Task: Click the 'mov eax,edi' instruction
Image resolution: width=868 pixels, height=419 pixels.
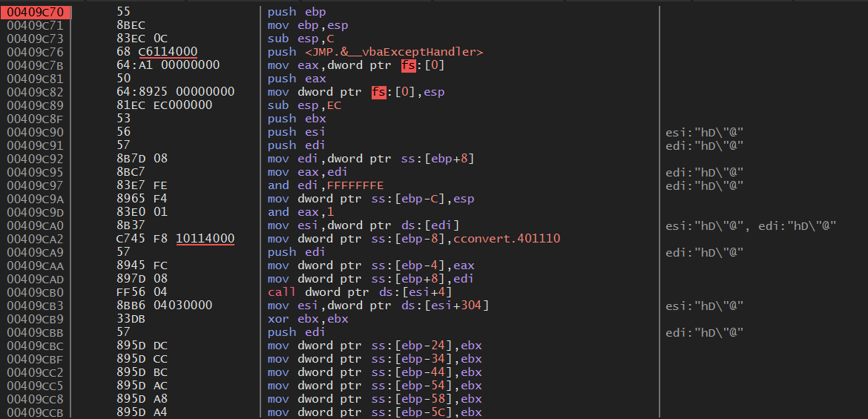Action: (308, 172)
